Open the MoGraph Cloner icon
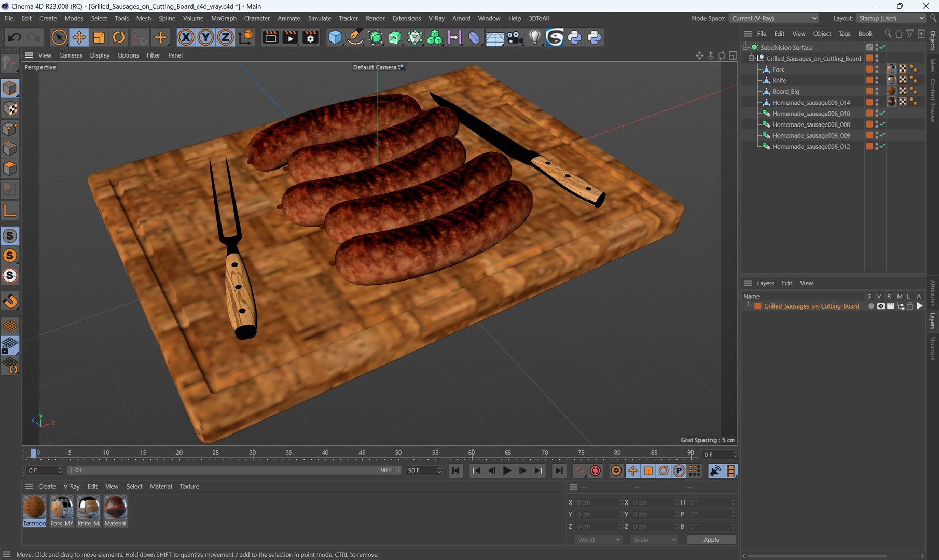939x560 pixels. tap(435, 37)
